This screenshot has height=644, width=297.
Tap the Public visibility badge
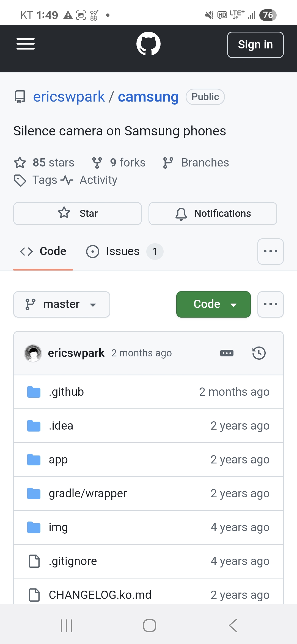click(x=205, y=97)
